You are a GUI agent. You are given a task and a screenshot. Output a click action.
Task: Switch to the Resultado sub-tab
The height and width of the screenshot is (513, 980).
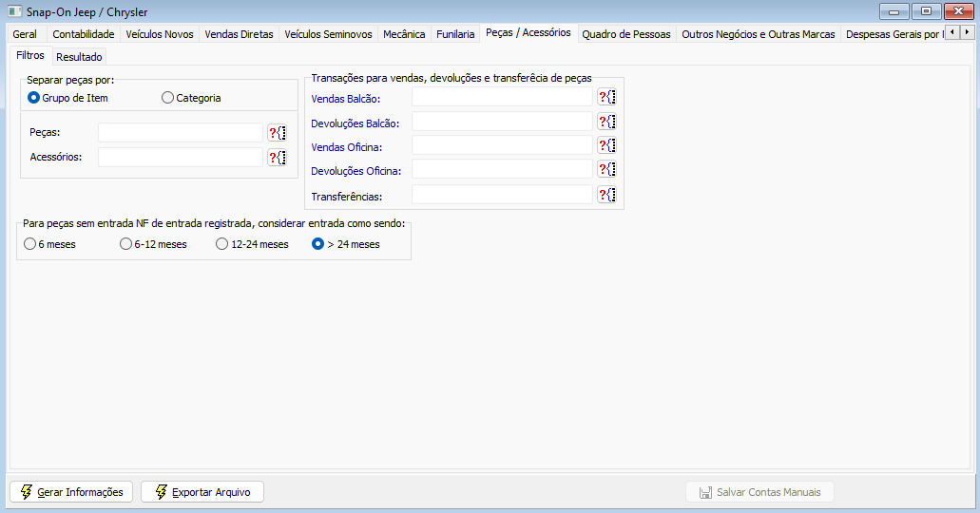tap(79, 57)
